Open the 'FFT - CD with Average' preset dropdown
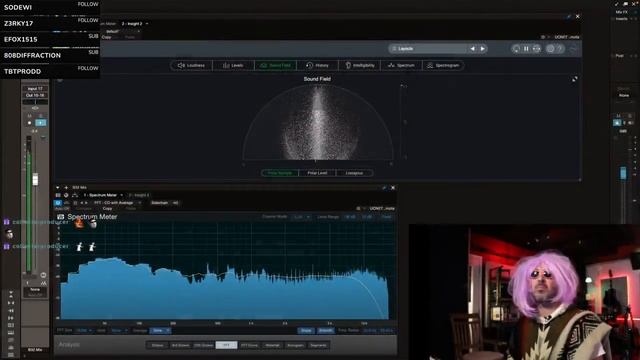 coord(118,203)
